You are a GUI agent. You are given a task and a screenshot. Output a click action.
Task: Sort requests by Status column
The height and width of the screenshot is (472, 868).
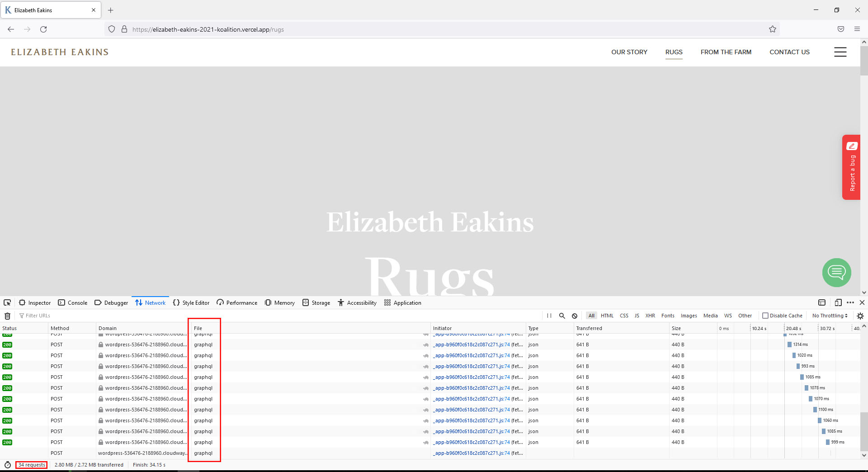(24, 328)
